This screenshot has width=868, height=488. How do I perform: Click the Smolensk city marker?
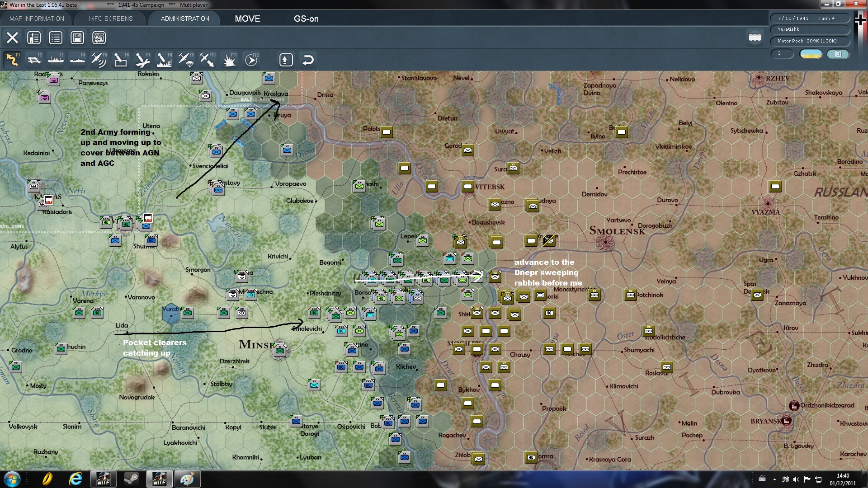[605, 242]
